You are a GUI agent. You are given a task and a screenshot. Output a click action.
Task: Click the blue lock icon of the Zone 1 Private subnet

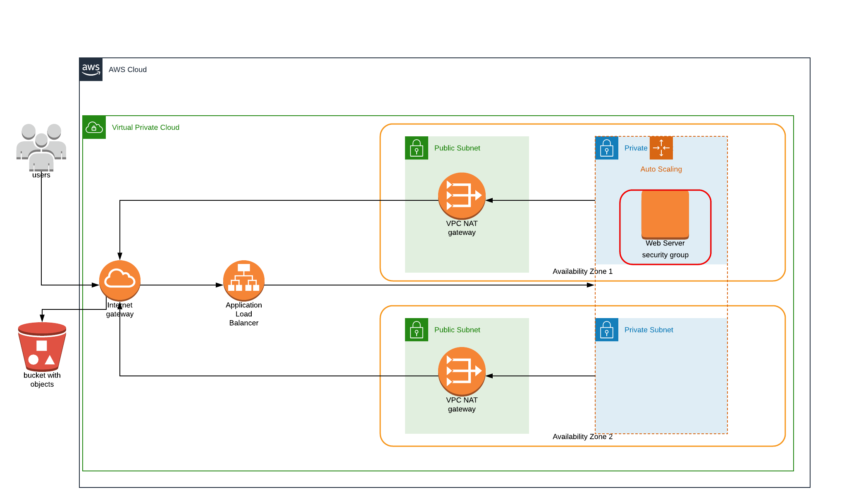pos(607,148)
